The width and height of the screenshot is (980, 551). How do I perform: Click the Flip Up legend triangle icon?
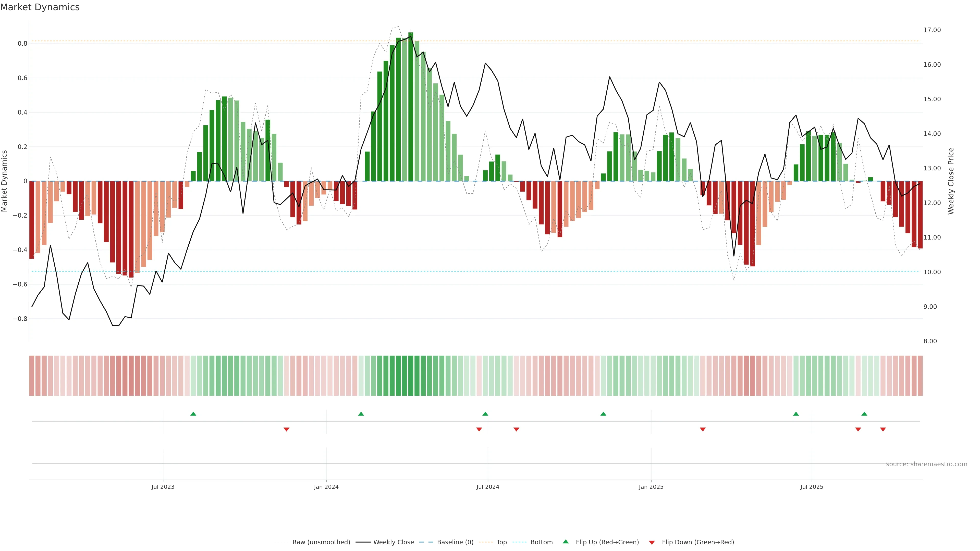[566, 542]
